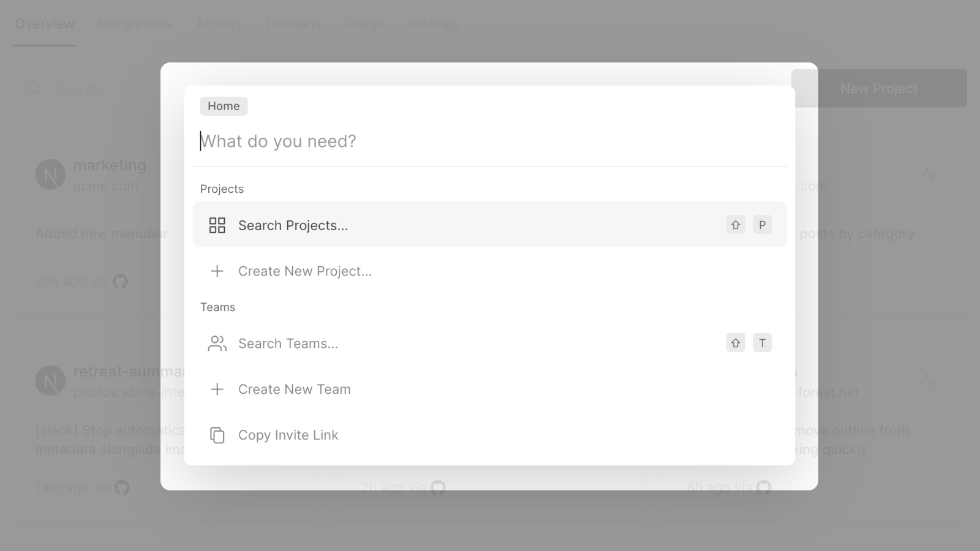The width and height of the screenshot is (980, 551).
Task: Click the Search Projects grid icon
Action: 217,225
